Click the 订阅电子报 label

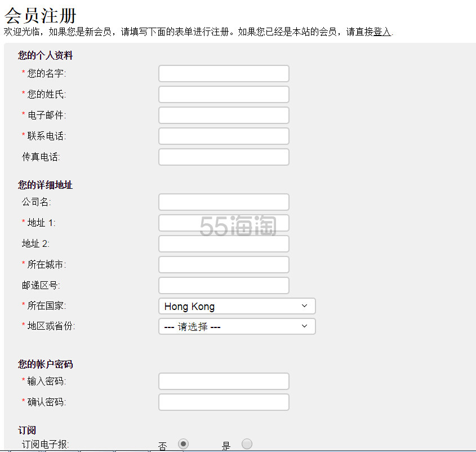[45, 445]
